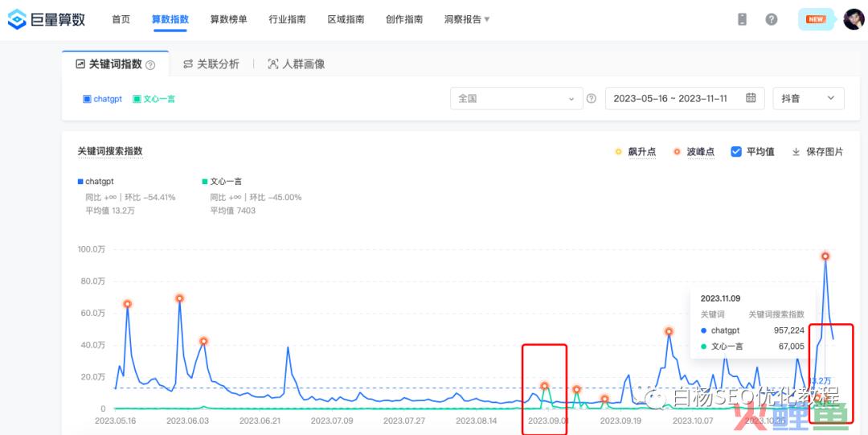Click the y-axis label 100.0万
Image resolution: width=868 pixels, height=435 pixels.
pyautogui.click(x=91, y=250)
